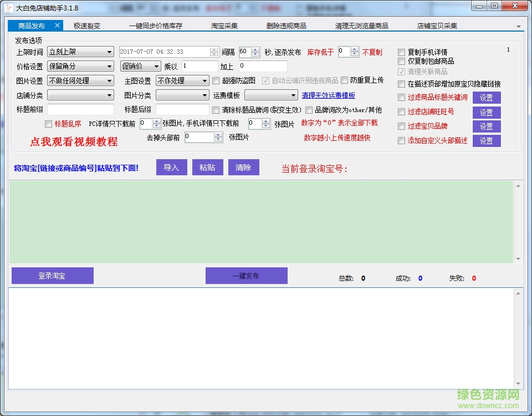
Task: Open the 上架时间 dropdown showing 立刻上架
Action: click(109, 52)
